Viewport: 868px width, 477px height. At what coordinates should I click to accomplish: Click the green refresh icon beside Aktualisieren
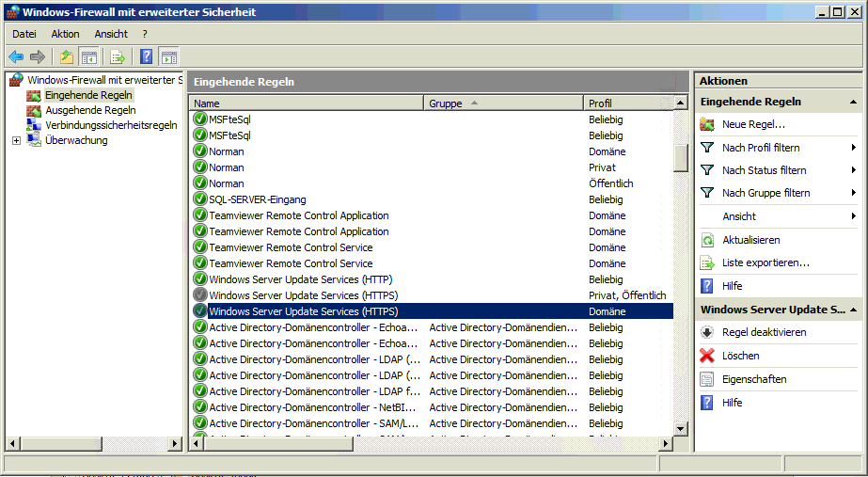coord(707,240)
